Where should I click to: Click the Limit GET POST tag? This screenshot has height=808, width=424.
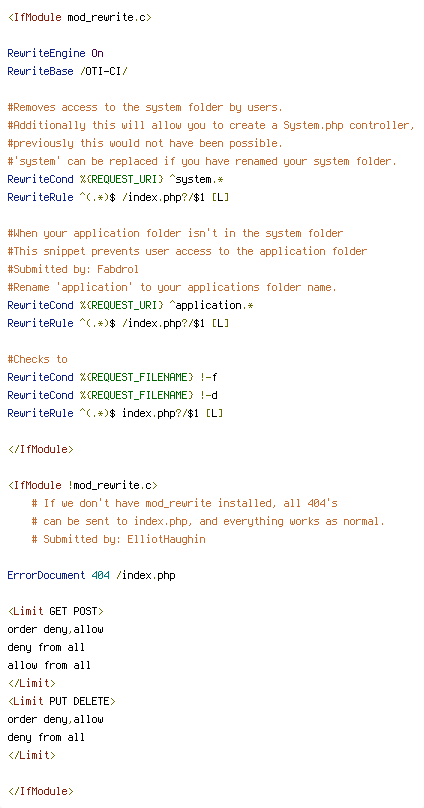(x=55, y=612)
